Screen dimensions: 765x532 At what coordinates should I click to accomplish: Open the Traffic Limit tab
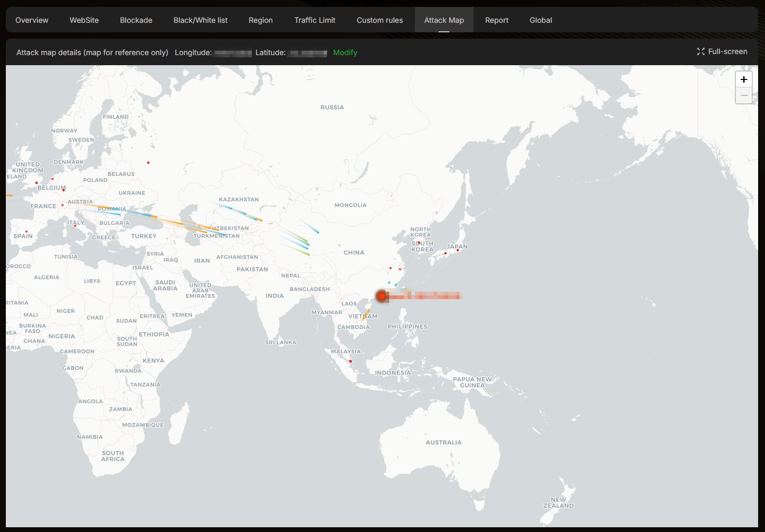(x=315, y=20)
